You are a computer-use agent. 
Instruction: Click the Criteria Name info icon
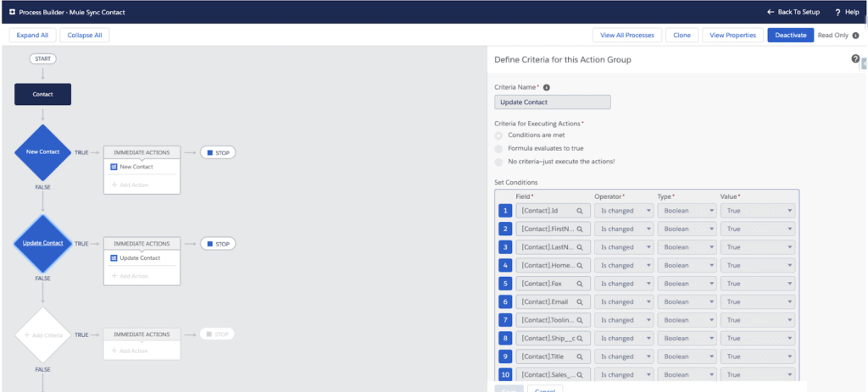(546, 87)
